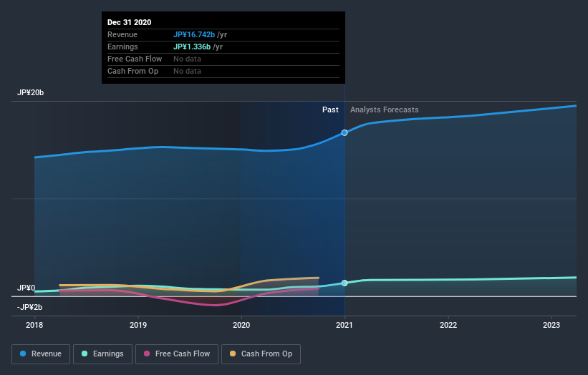Click the orange Cash From Op legend dot
Viewport: 588px width, 375px height.
(x=233, y=354)
